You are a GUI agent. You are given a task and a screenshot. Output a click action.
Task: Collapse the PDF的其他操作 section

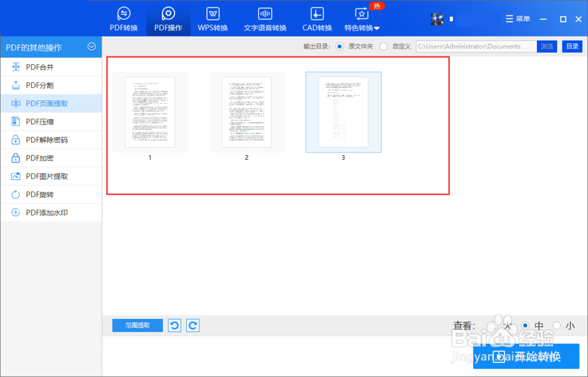92,47
